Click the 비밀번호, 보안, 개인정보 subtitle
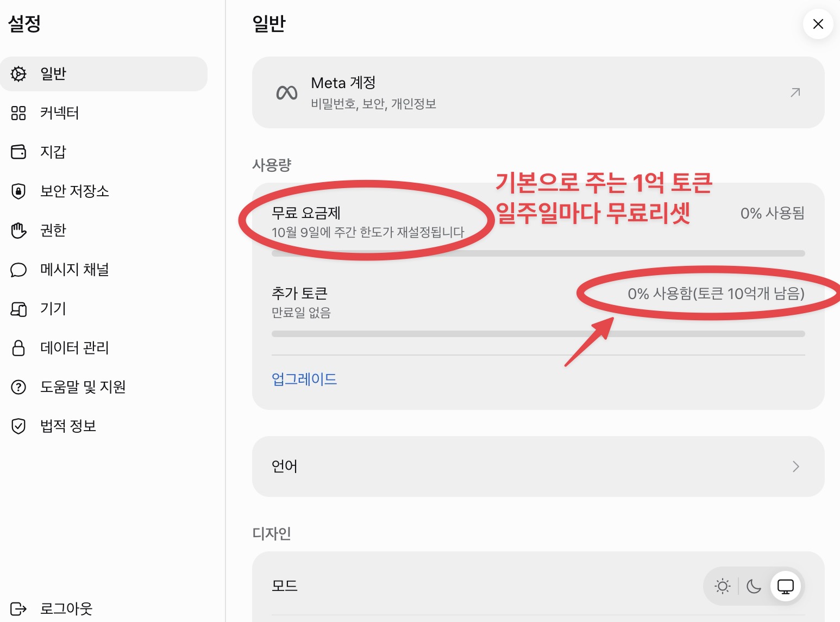This screenshot has height=622, width=840. (374, 104)
